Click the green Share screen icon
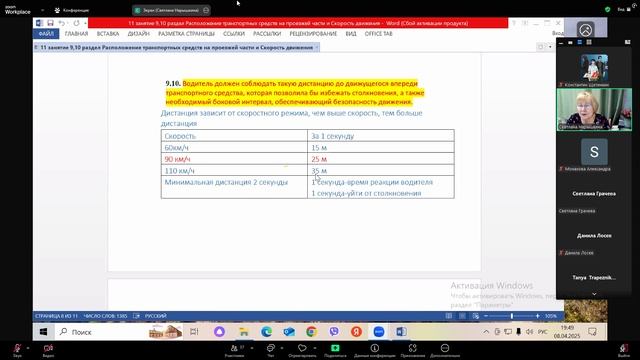640x360 pixels. click(335, 348)
